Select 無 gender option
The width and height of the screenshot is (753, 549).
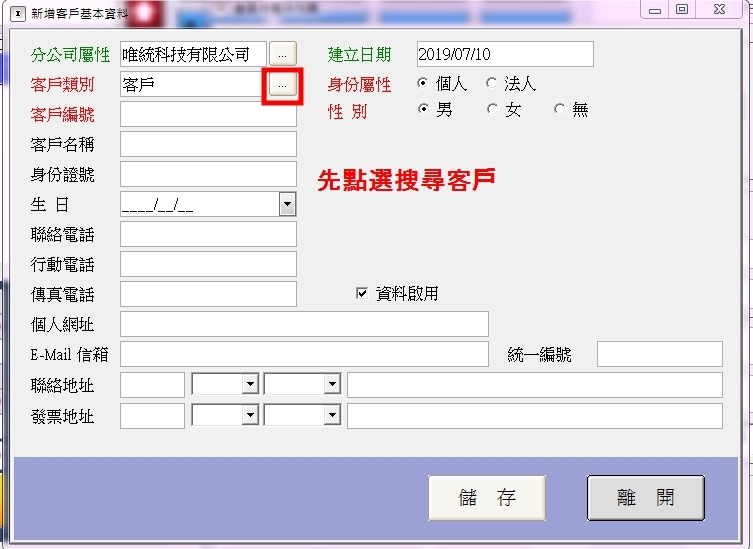pos(559,110)
